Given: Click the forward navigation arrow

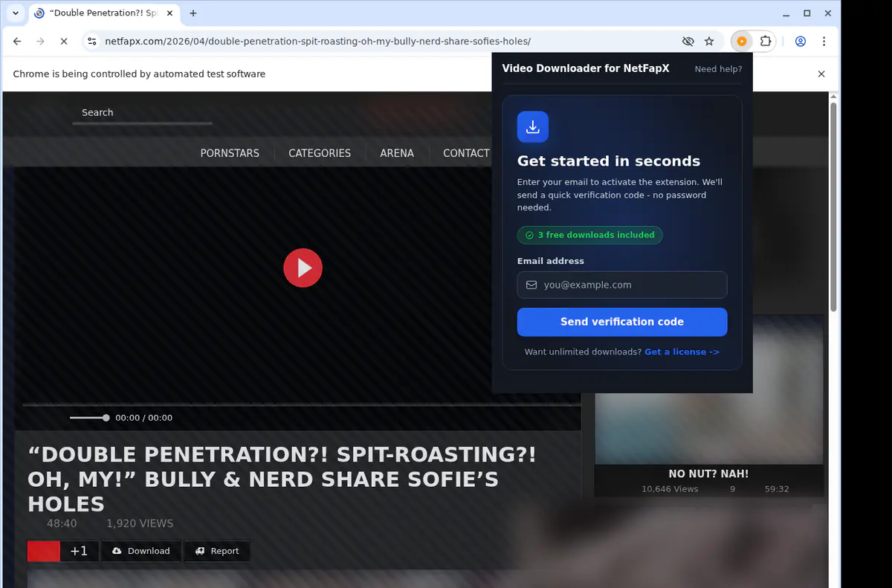Looking at the screenshot, I should 40,42.
